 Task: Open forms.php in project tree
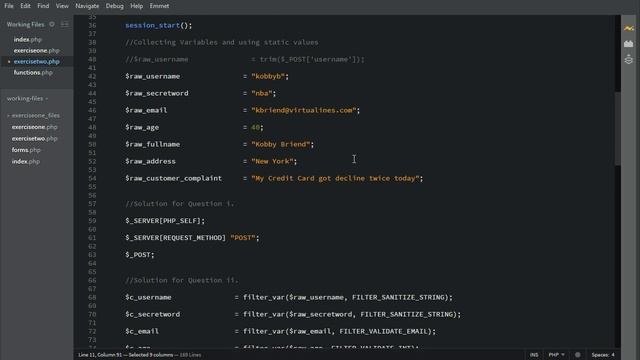pos(26,150)
